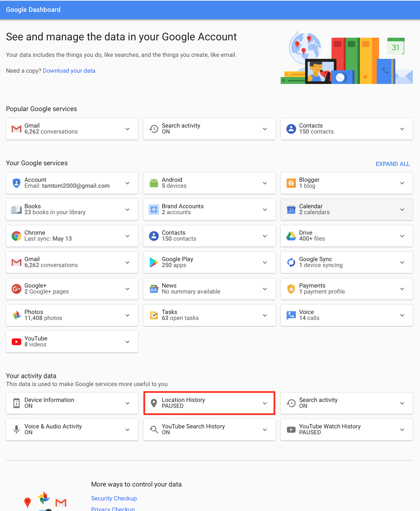420x511 pixels.
Task: Click the Tasks checkmark icon
Action: pos(154,315)
